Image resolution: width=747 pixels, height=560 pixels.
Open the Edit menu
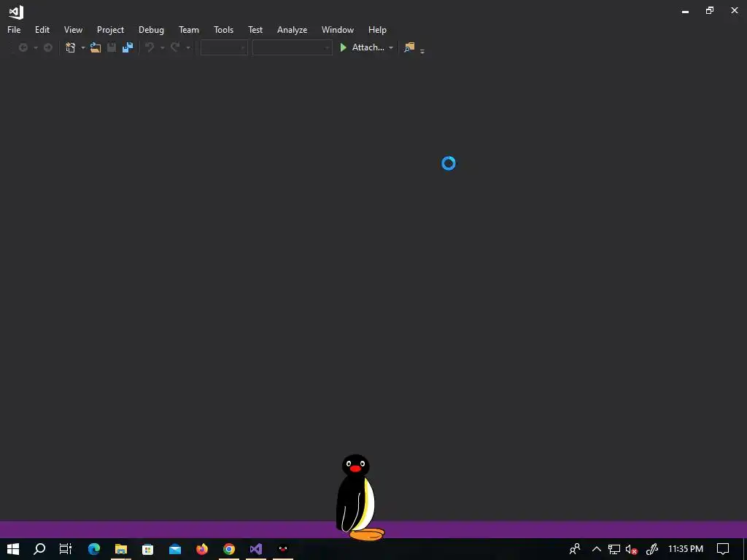pyautogui.click(x=42, y=29)
